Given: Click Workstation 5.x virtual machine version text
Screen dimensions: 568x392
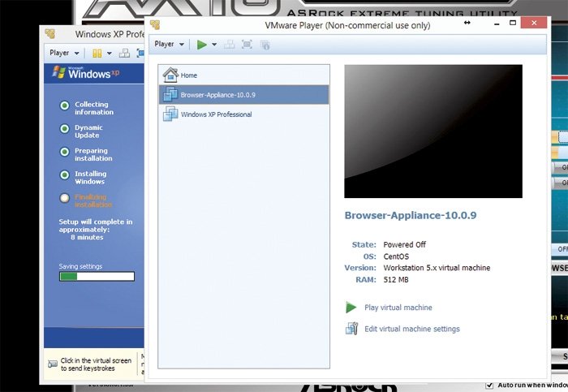Looking at the screenshot, I should pyautogui.click(x=437, y=268).
